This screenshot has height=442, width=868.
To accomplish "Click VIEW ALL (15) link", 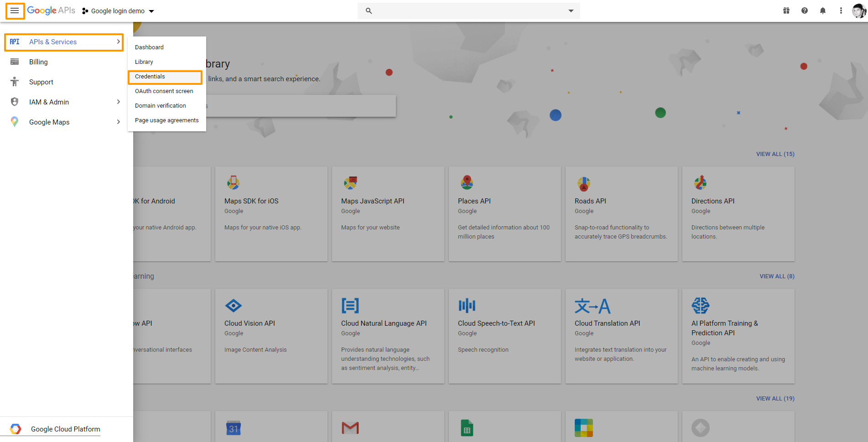I will pyautogui.click(x=775, y=154).
